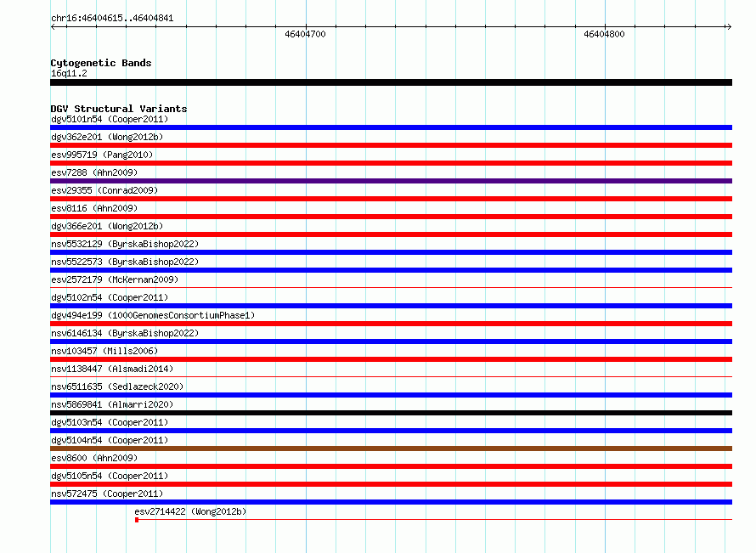Screen dimensions: 756x553
Task: Click the brown bar under dgv5104n54
Action: click(391, 449)
